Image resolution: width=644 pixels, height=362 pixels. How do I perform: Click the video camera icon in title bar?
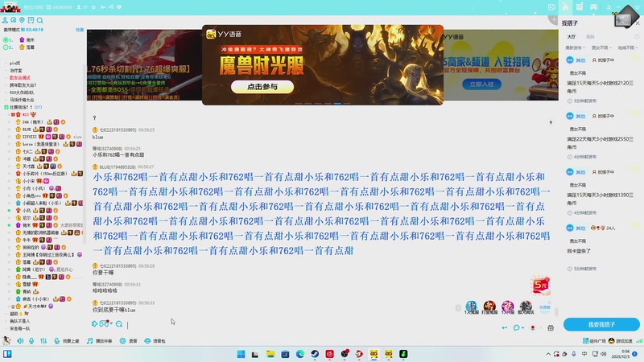551,7
